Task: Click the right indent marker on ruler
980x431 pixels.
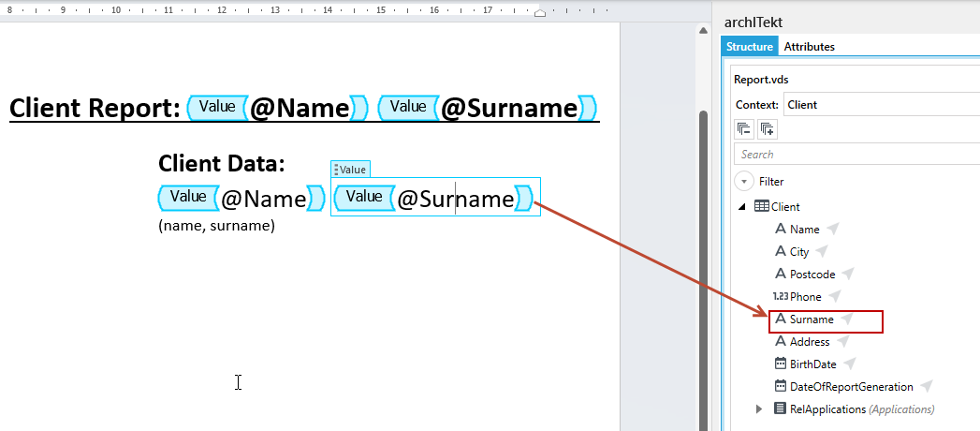Action: pyautogui.click(x=541, y=12)
